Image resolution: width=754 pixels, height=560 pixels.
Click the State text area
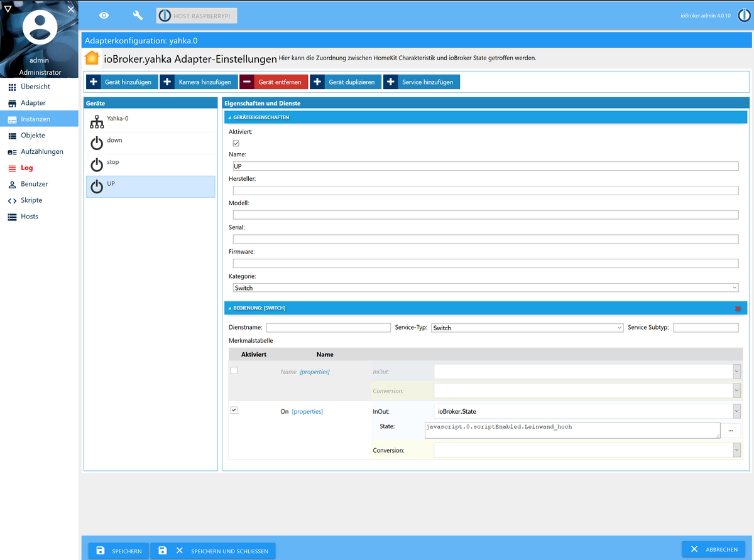[x=572, y=430]
